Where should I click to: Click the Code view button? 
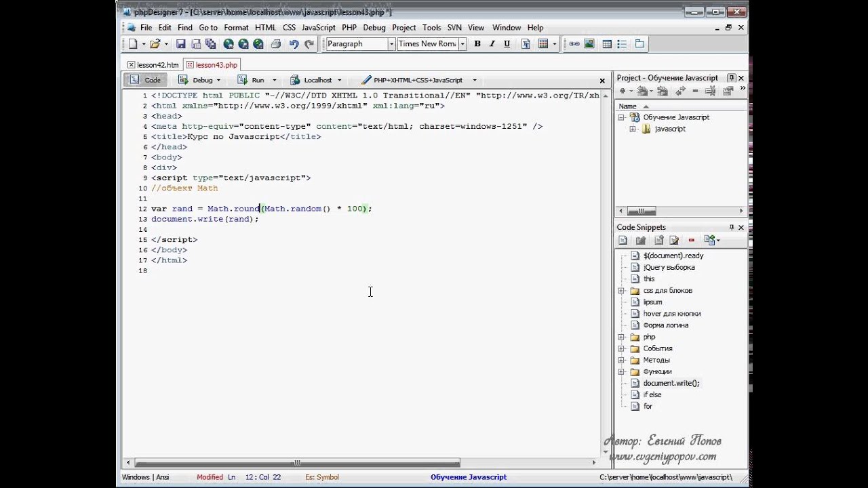point(145,80)
